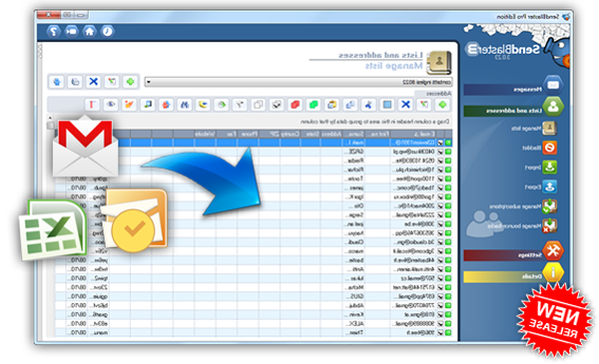Click the funnel filter icon
Screen dimensions: 599x364
(240, 104)
